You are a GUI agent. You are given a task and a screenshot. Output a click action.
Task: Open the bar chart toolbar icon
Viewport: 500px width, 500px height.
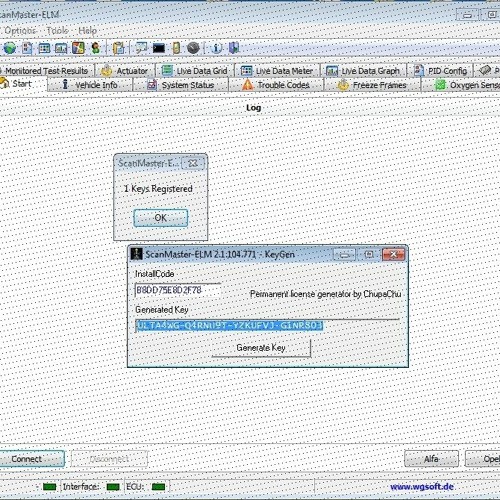tap(61, 48)
